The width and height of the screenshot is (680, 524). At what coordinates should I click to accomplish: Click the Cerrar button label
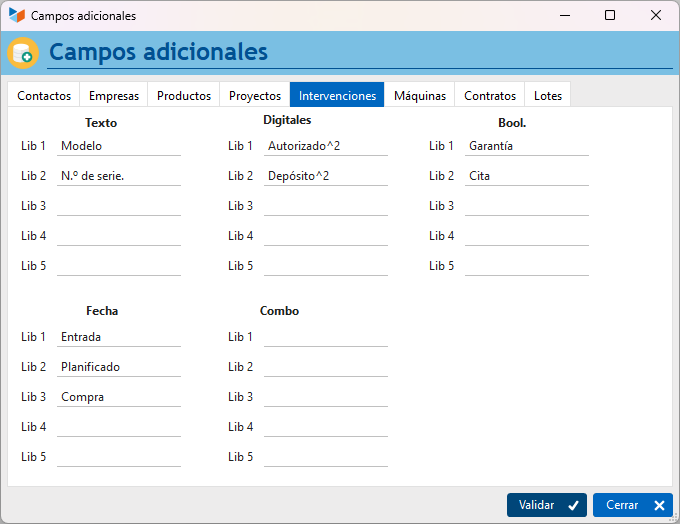[x=622, y=505]
